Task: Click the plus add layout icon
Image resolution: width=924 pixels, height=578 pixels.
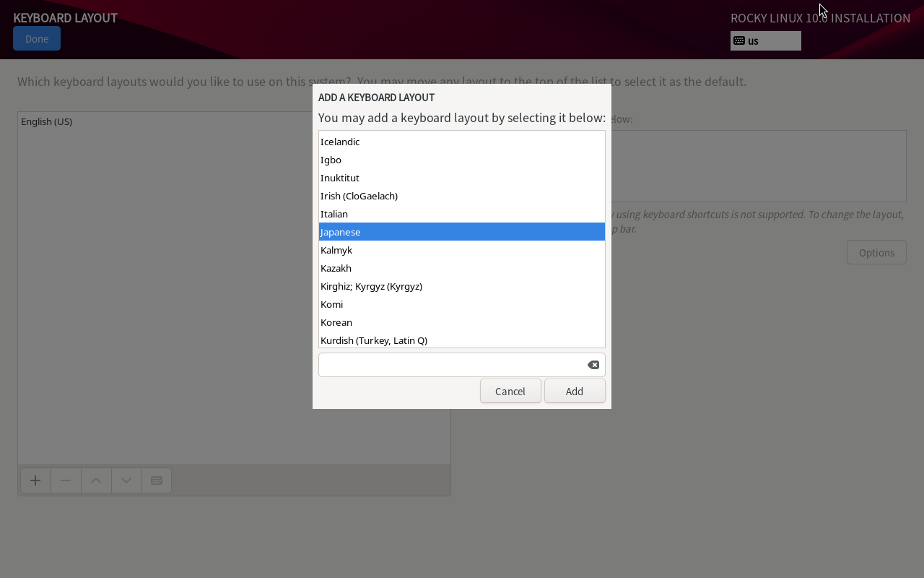Action: point(35,480)
